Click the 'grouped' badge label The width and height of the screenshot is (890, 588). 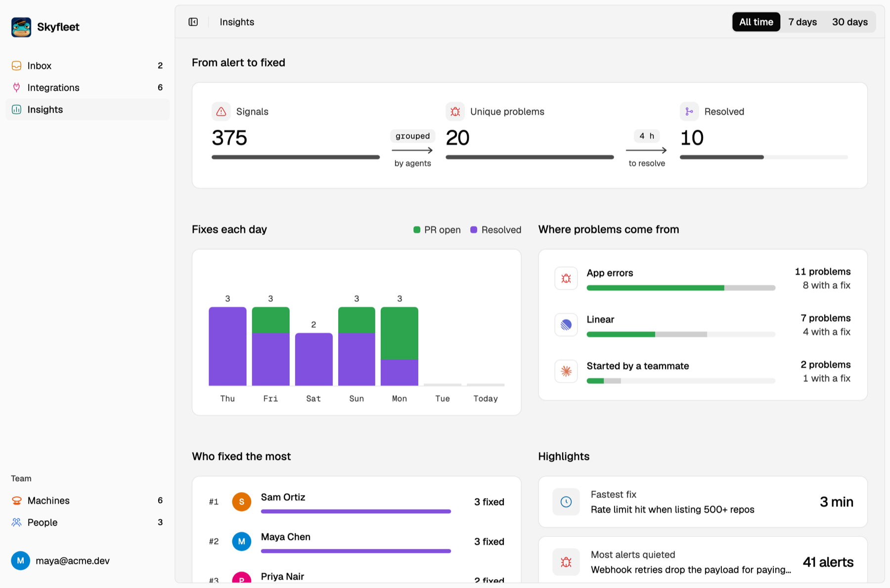click(x=413, y=136)
